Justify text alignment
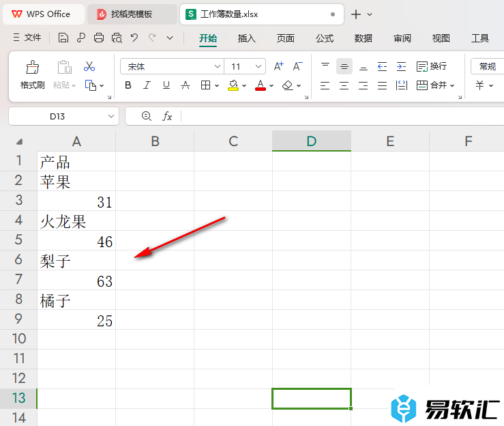The image size is (504, 426). tap(382, 85)
